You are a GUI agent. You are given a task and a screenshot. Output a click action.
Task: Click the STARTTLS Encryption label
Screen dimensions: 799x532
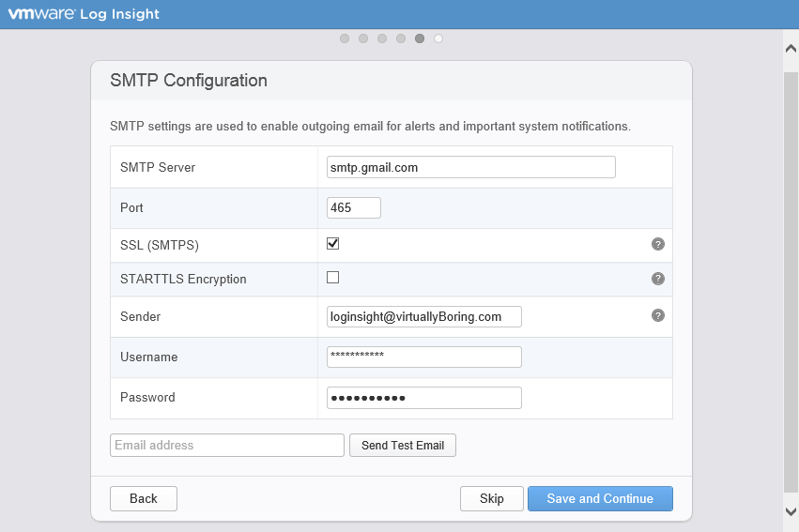(x=183, y=279)
